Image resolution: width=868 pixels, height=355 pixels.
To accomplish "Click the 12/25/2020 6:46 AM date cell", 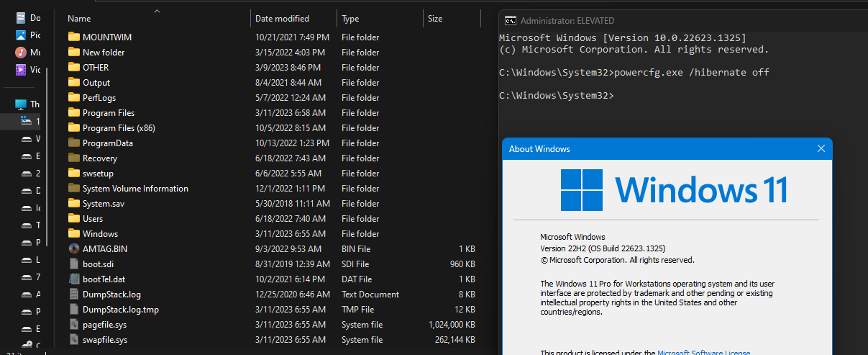I will [292, 294].
